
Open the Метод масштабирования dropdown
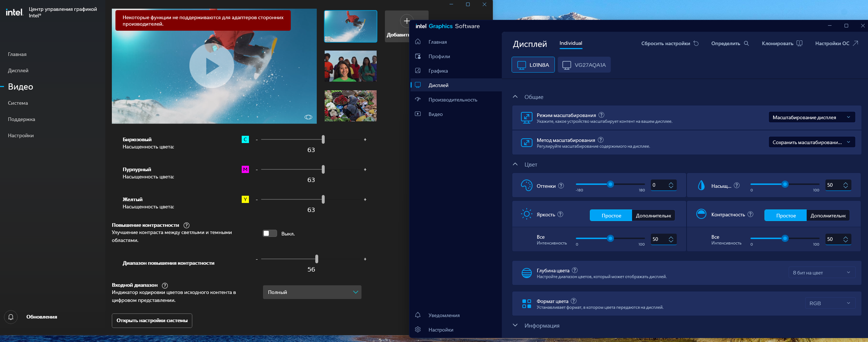(812, 142)
